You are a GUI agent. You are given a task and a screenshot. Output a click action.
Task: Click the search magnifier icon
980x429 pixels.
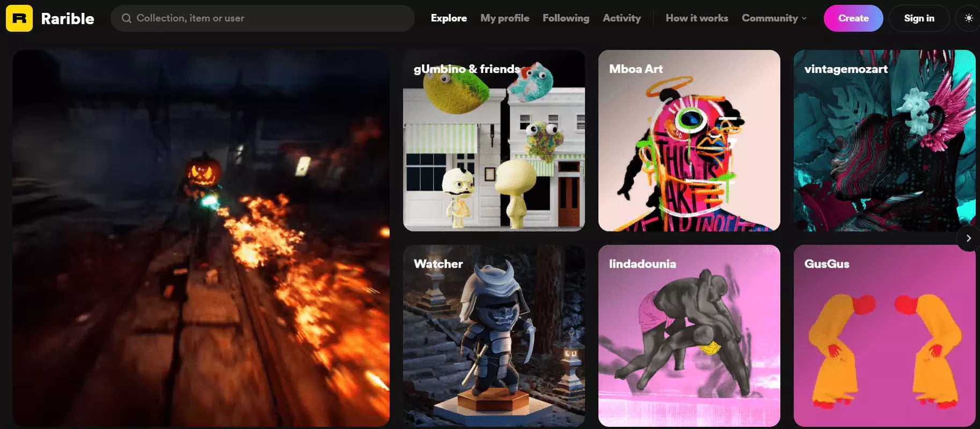pos(127,18)
